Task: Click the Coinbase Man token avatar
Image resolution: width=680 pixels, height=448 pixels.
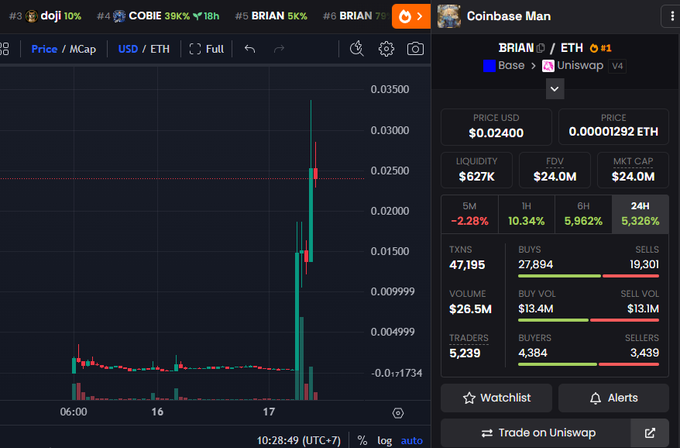Action: (x=449, y=16)
